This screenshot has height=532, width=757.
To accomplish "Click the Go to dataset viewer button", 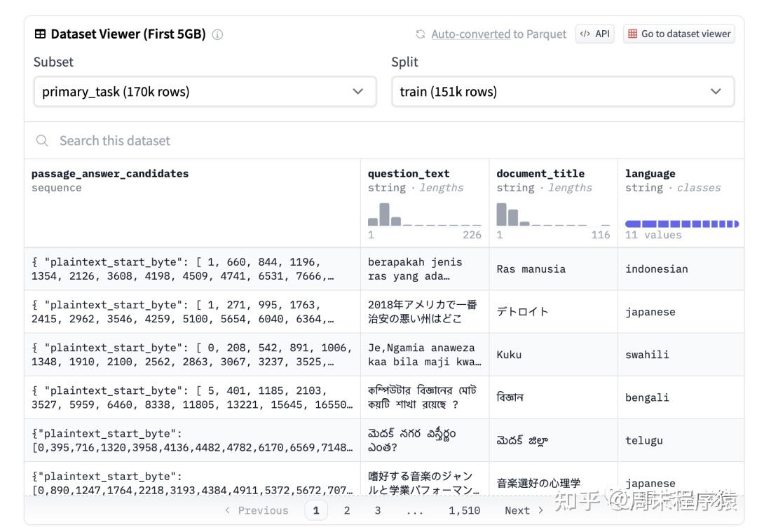I will point(678,34).
